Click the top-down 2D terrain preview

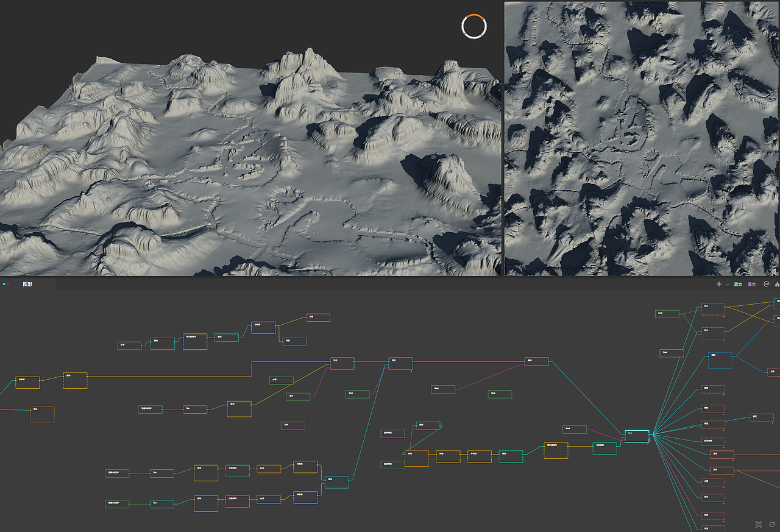[642, 138]
